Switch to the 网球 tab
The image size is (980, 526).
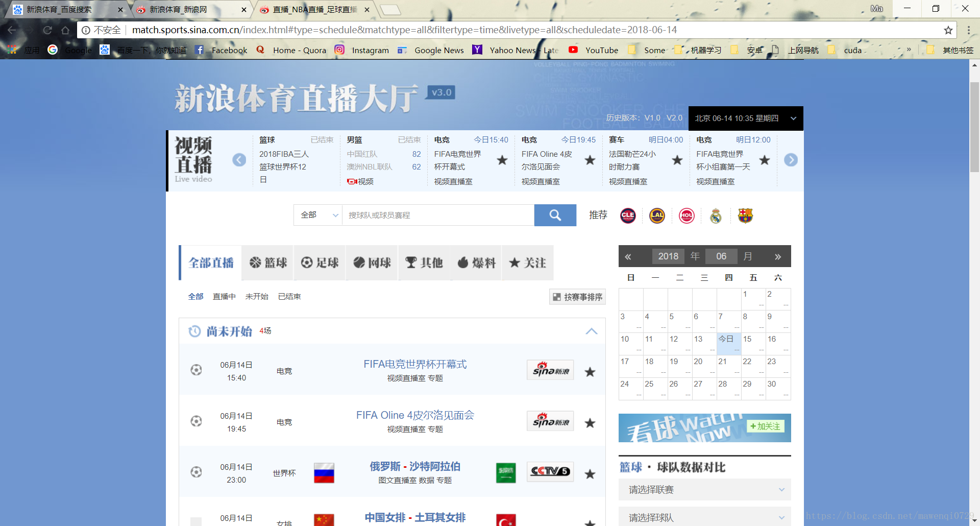[372, 263]
